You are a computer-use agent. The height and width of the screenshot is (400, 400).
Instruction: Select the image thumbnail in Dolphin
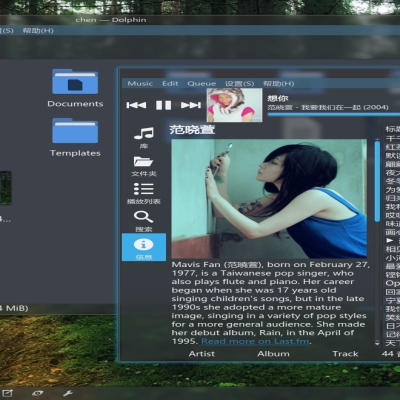(x=5, y=188)
